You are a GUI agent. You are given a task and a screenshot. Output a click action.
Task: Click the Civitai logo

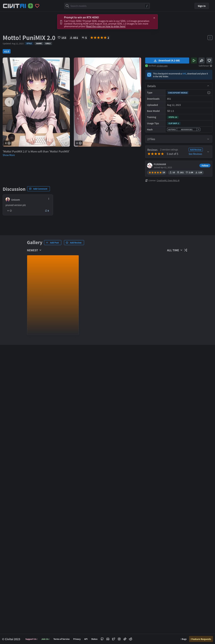pos(14,6)
